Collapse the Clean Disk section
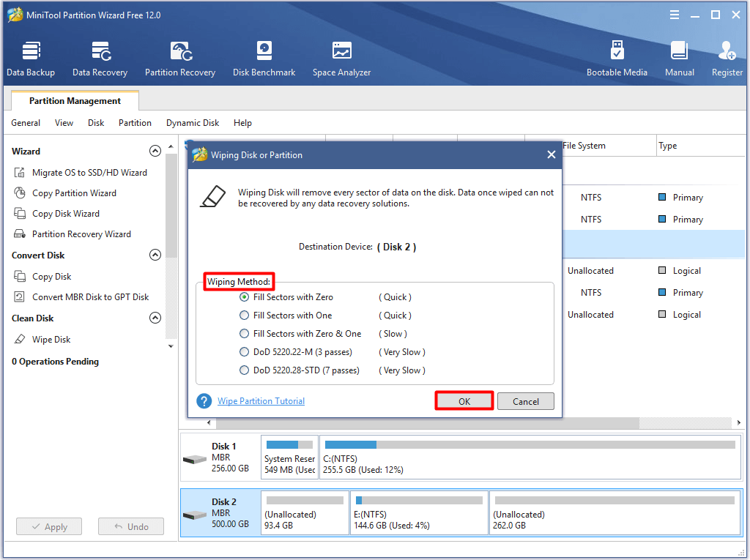 [x=155, y=318]
